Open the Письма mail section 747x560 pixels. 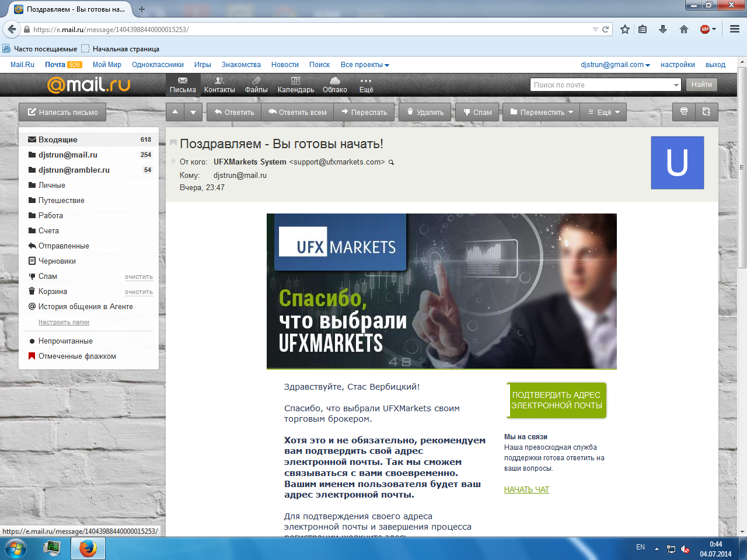183,85
